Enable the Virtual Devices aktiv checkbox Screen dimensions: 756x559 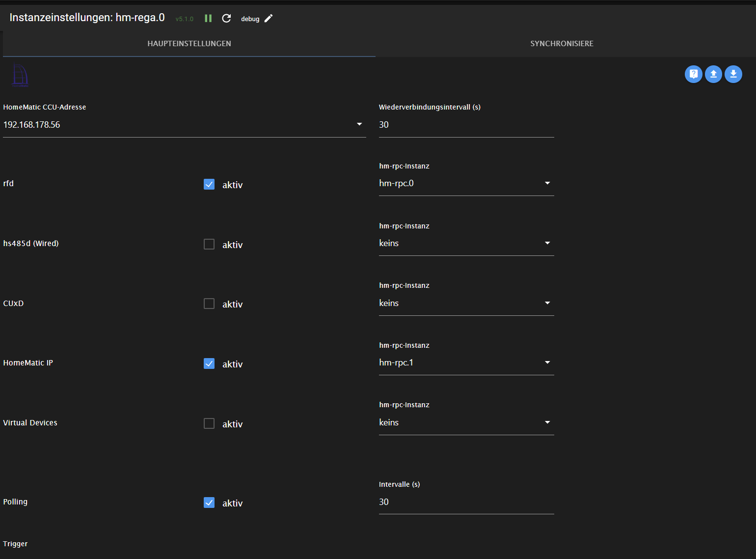[x=209, y=423]
